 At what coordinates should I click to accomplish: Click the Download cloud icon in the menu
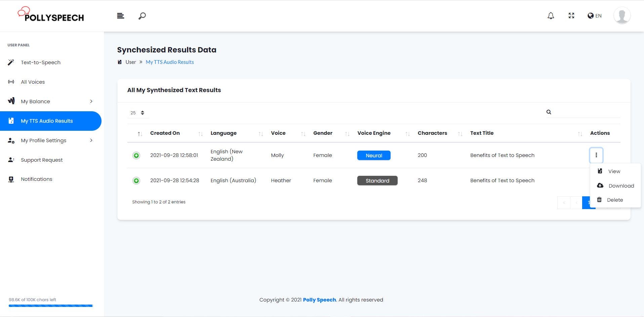point(600,186)
